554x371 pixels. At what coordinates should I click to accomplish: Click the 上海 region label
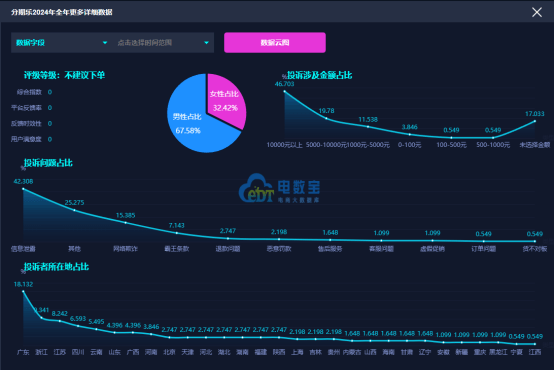pyautogui.click(x=297, y=352)
